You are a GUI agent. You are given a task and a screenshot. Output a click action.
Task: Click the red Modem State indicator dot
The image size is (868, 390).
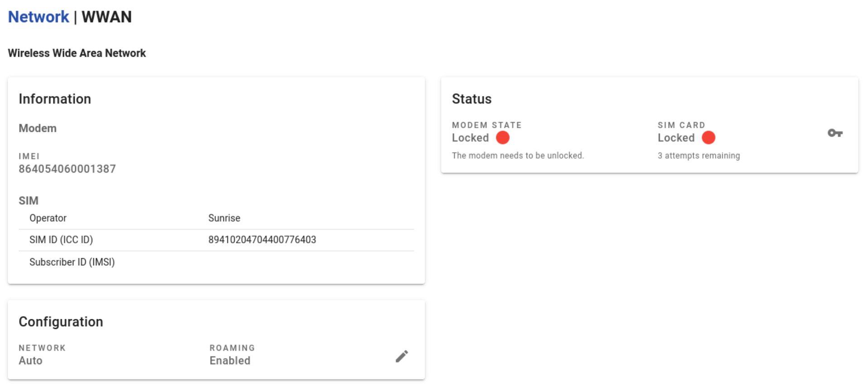[x=503, y=138]
